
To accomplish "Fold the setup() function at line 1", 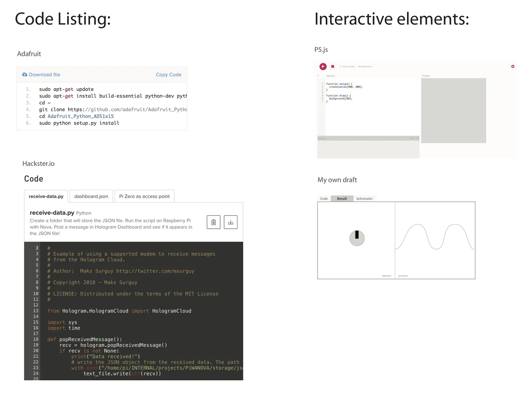I will [x=324, y=84].
